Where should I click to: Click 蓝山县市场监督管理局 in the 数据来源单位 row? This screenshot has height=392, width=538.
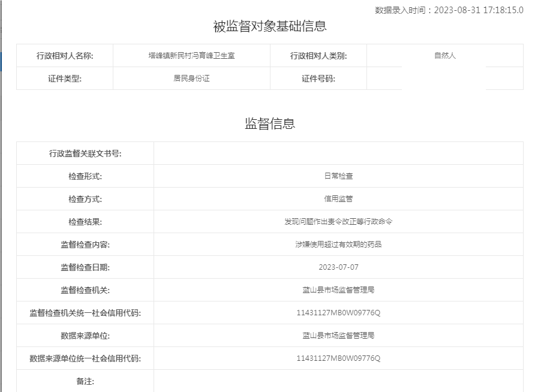tap(338, 336)
